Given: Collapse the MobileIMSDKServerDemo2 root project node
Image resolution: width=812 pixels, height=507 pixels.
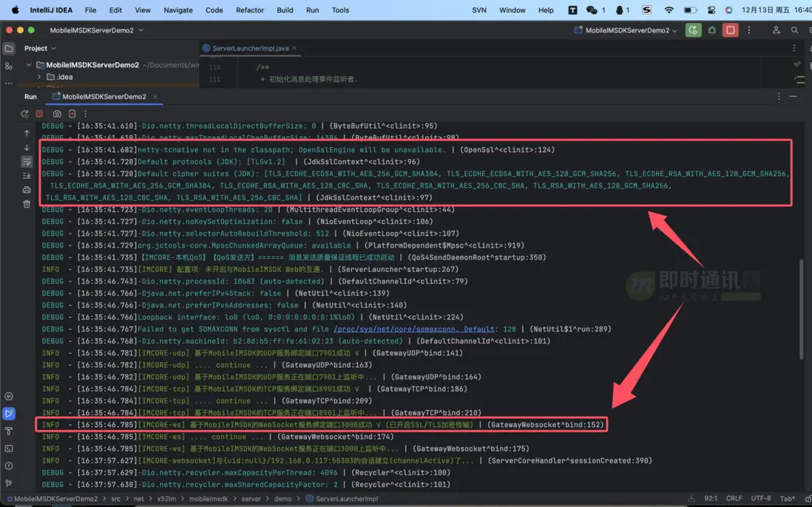Looking at the screenshot, I should pos(29,65).
